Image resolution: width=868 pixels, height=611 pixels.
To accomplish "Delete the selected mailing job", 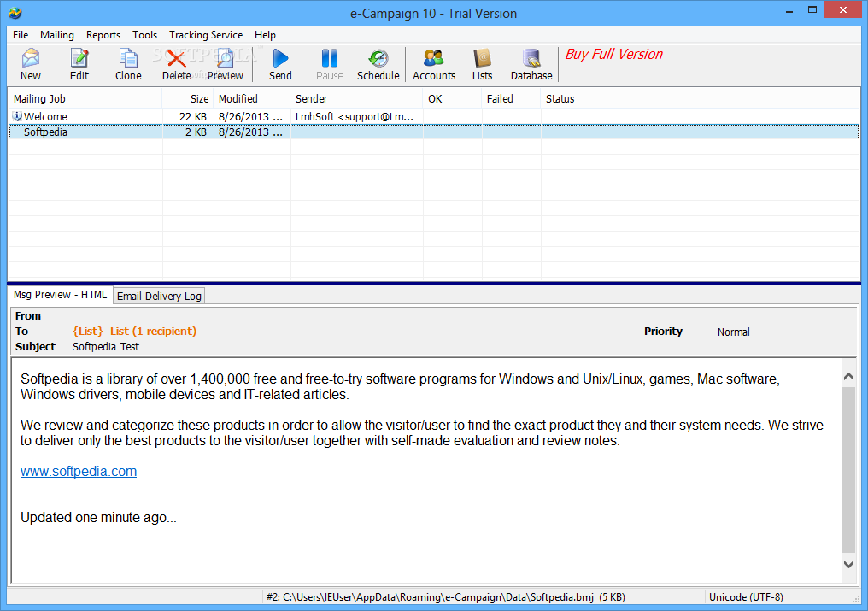I will point(177,65).
